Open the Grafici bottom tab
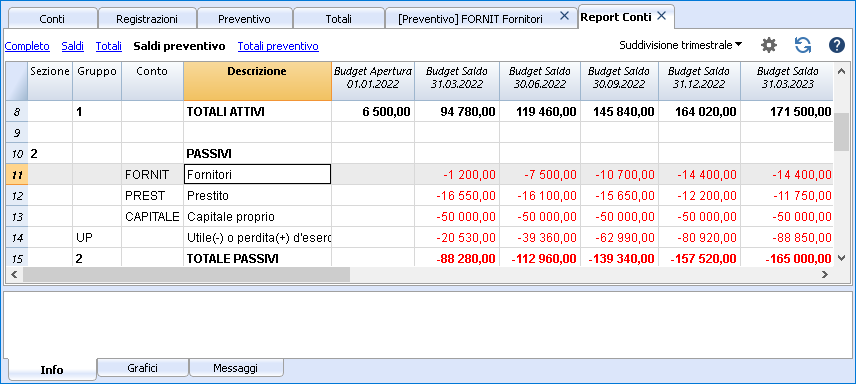 coord(142,368)
